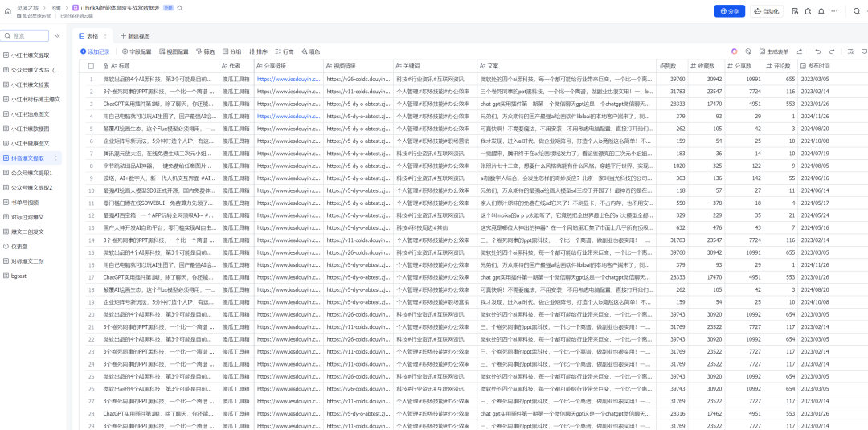This screenshot has width=868, height=430.
Task: Click the colorful AI assistant circle icon
Action: tap(735, 51)
